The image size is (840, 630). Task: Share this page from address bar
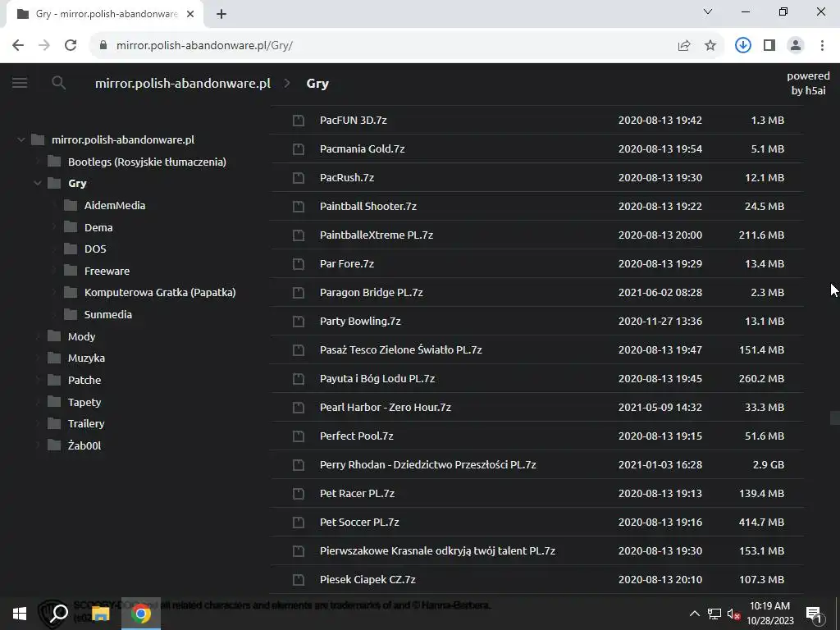click(x=684, y=46)
